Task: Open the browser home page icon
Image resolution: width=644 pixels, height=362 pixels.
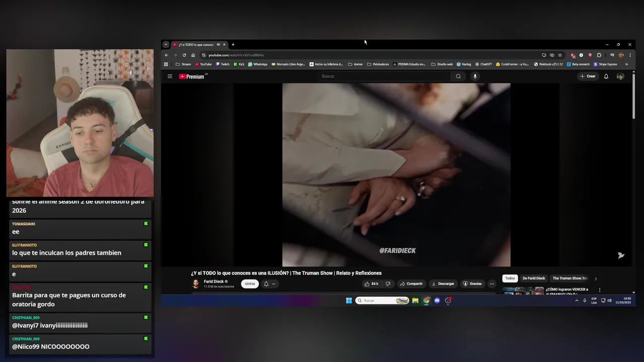Action: (193, 55)
